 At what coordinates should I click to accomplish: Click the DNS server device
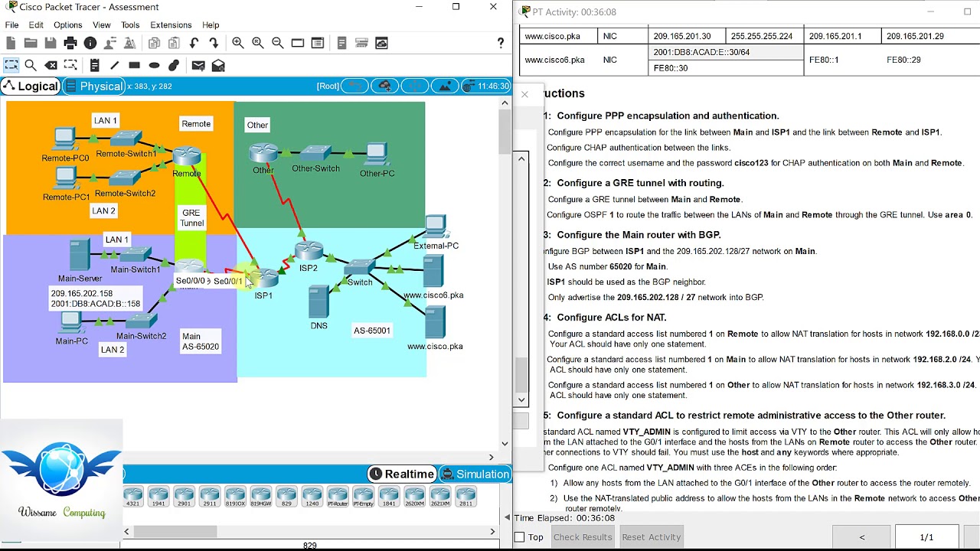318,302
